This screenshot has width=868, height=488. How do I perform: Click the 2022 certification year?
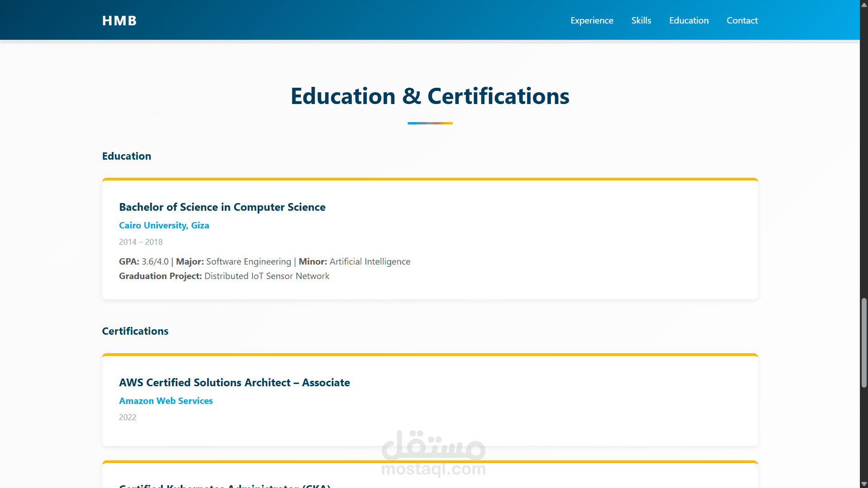pyautogui.click(x=128, y=417)
